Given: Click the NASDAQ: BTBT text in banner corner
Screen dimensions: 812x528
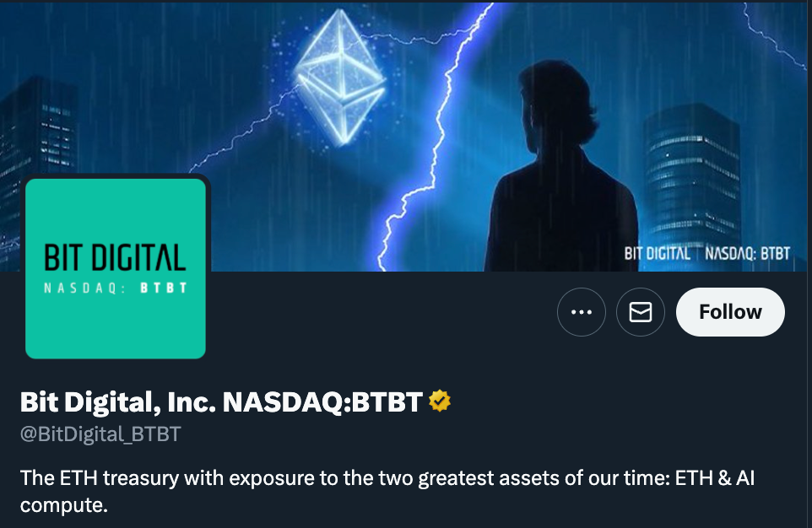Looking at the screenshot, I should [747, 253].
